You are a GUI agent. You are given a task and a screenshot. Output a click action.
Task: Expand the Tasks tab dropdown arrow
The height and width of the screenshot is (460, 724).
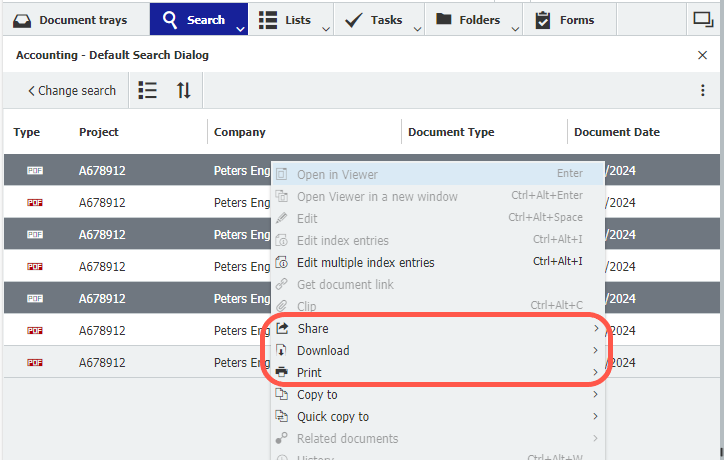click(417, 29)
